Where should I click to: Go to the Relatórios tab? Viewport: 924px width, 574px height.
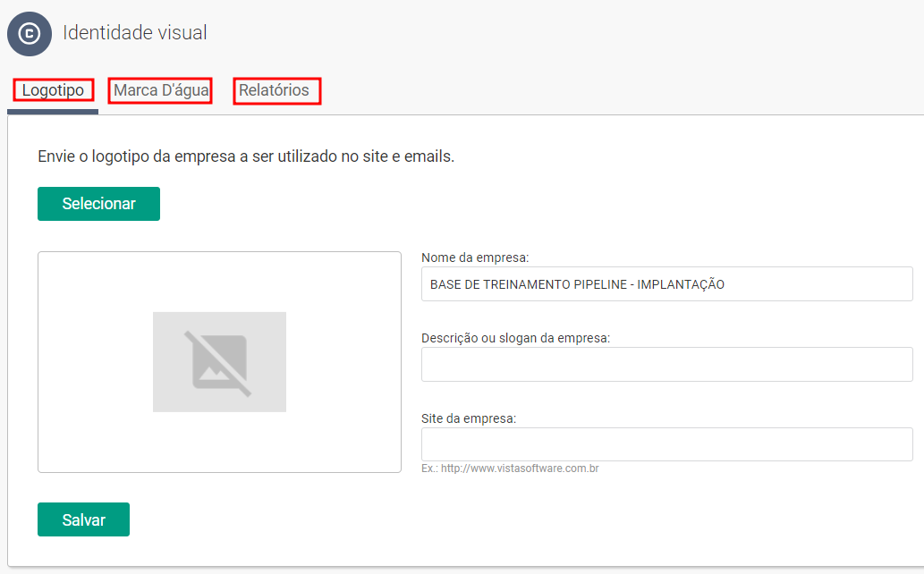pos(276,90)
